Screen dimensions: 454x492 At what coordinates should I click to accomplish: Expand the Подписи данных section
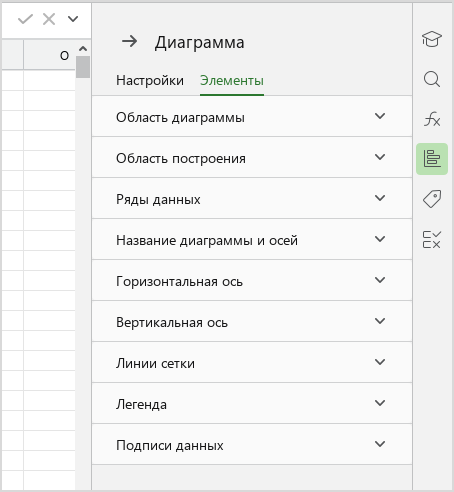tap(252, 444)
